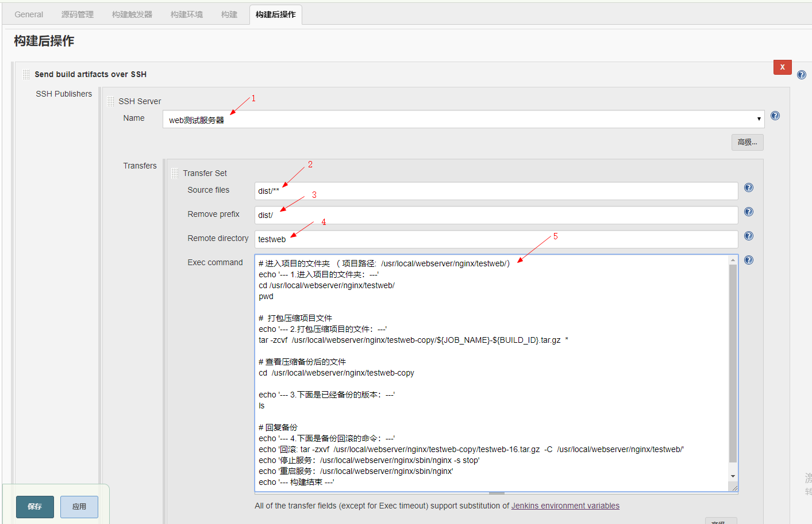
Task: Grab drag handle next to SSH Server
Action: coord(110,101)
